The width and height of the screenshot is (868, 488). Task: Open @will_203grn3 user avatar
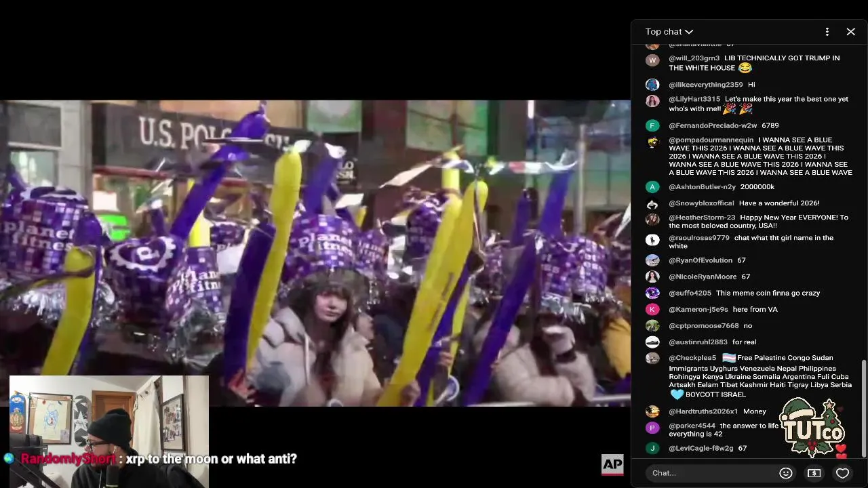click(652, 60)
